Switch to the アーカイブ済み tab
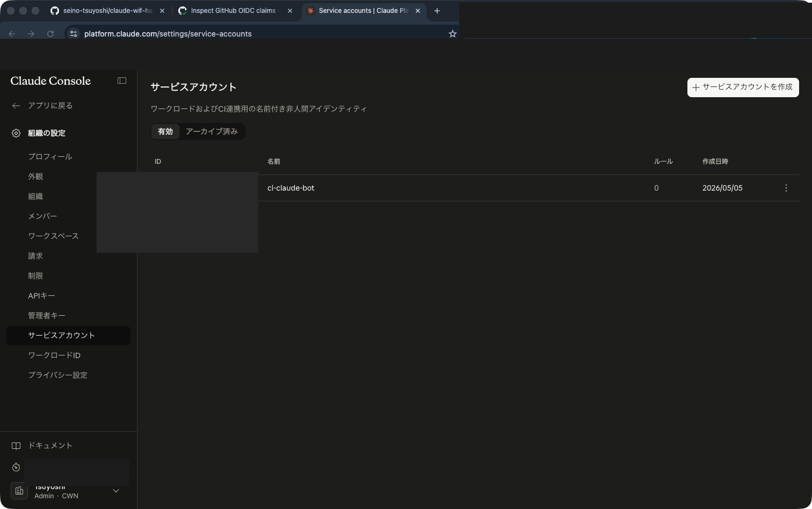 pyautogui.click(x=212, y=132)
